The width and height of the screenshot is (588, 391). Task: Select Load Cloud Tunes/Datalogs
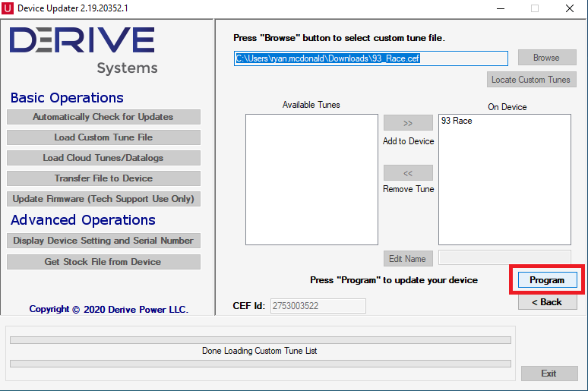click(103, 158)
